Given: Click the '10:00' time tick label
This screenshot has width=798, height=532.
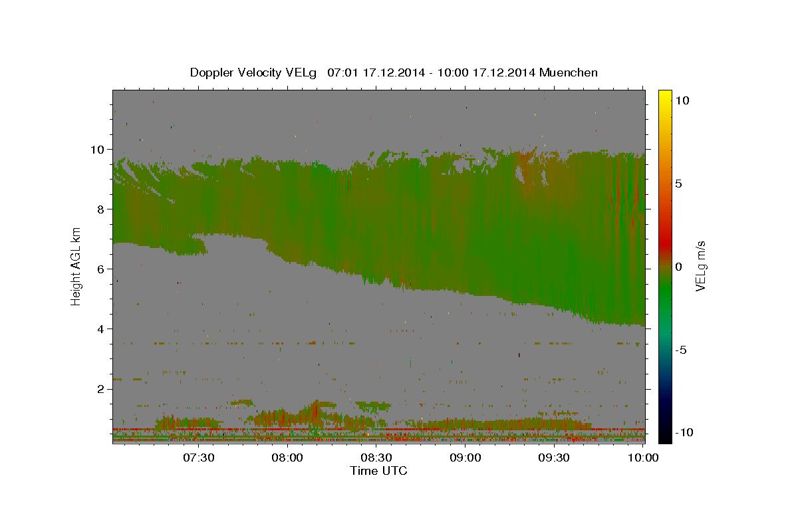Looking at the screenshot, I should pyautogui.click(x=643, y=458).
